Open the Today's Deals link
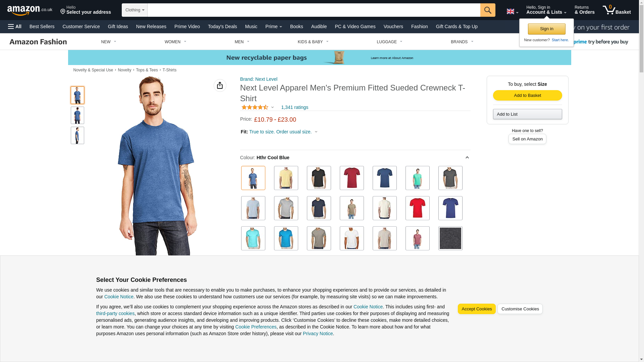 point(222,26)
